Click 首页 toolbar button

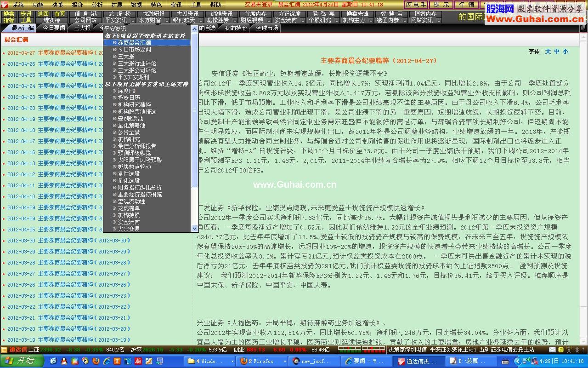point(60,14)
